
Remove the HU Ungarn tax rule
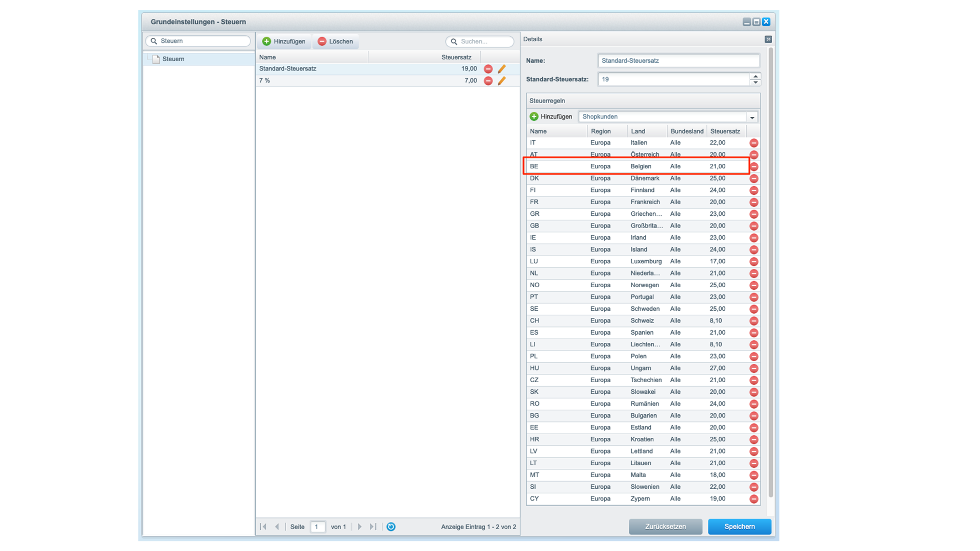pos(753,368)
